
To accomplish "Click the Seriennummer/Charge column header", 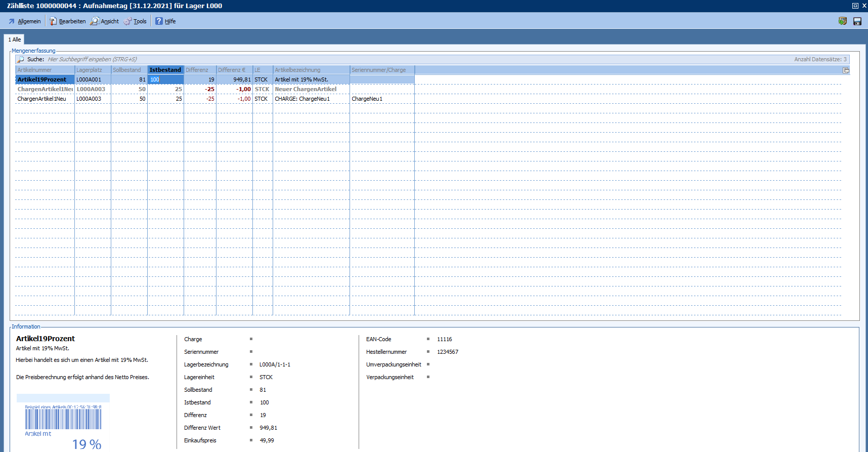I will (x=381, y=70).
